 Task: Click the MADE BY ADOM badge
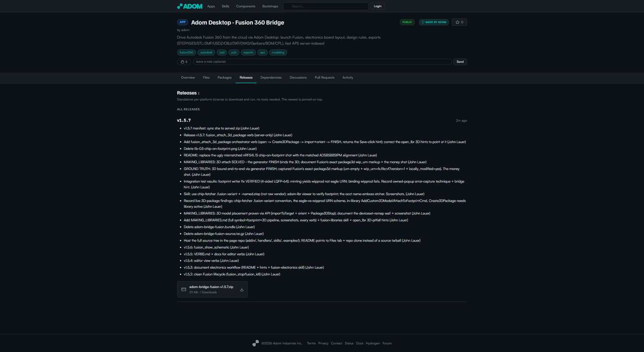click(x=434, y=22)
